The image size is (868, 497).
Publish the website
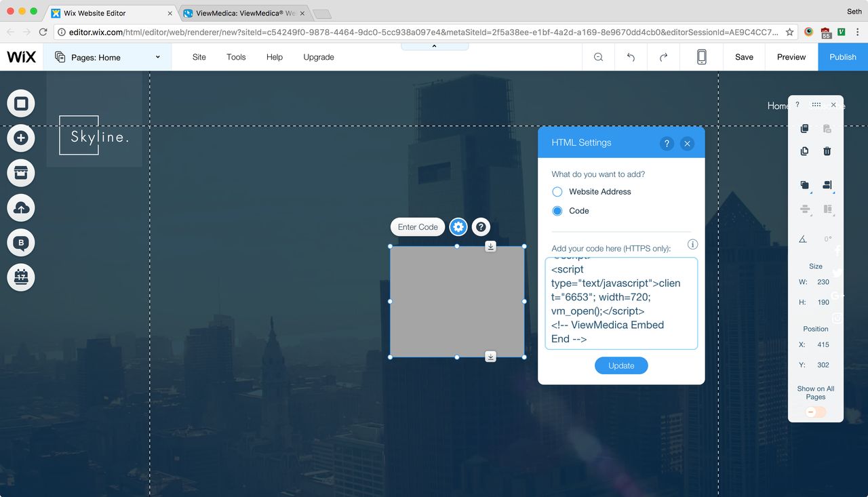(842, 57)
